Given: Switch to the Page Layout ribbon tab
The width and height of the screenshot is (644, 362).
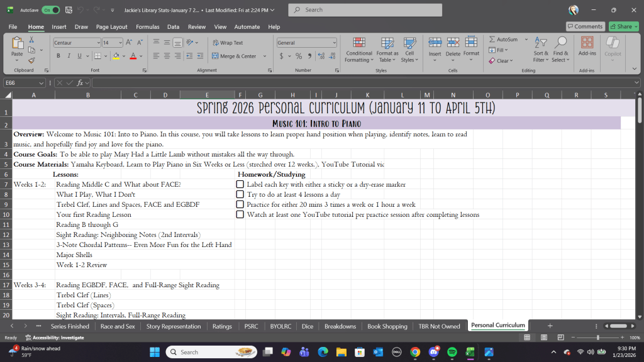Looking at the screenshot, I should (111, 27).
